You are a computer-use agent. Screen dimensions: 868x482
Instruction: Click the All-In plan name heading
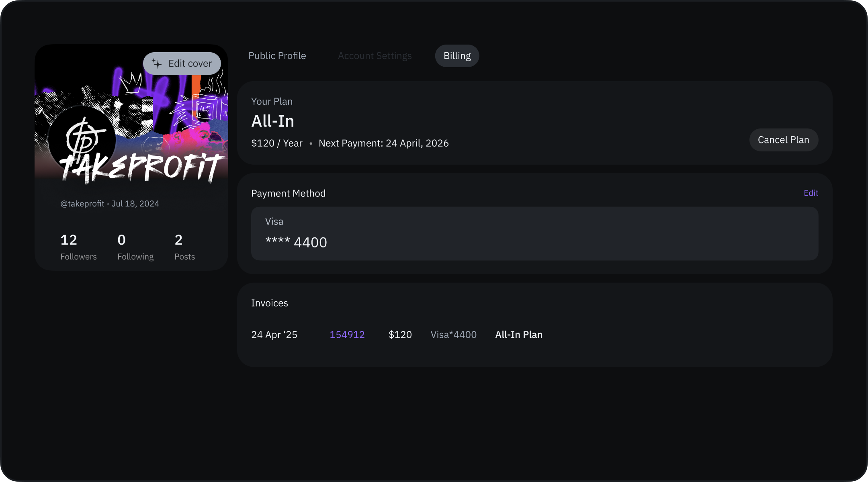272,121
